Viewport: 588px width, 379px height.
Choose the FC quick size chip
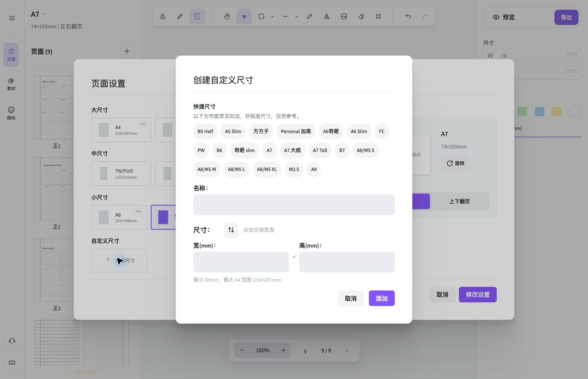coord(382,131)
